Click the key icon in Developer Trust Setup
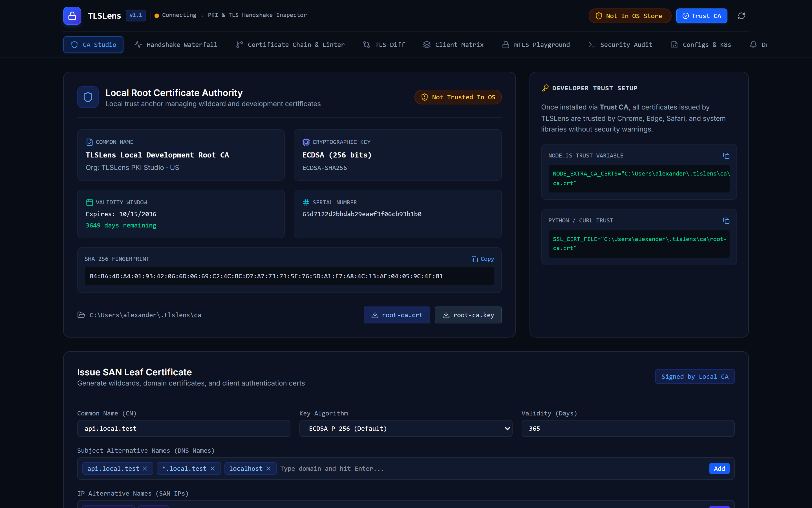Image resolution: width=812 pixels, height=508 pixels. tap(545, 88)
